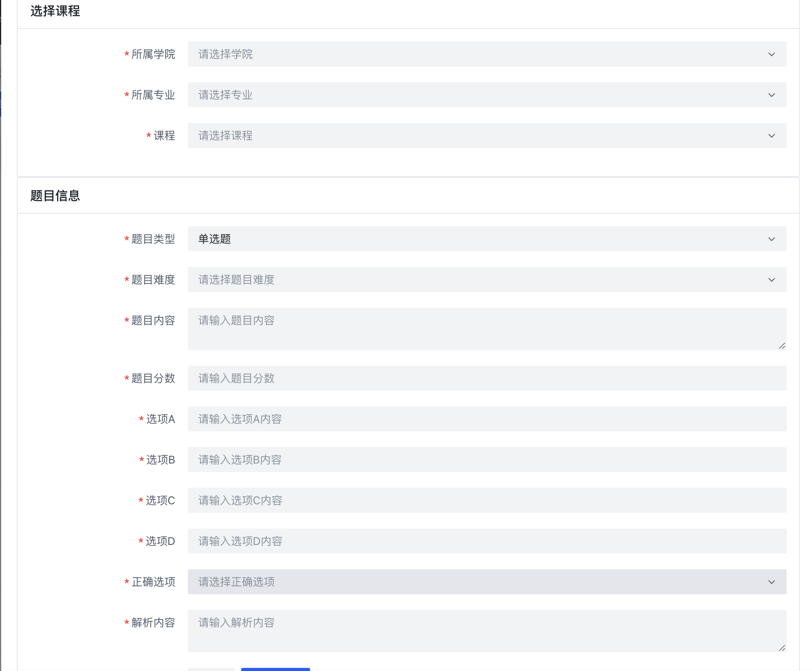Select the 请输入选项B内容 input
Screen dimensions: 812x671
(487, 460)
